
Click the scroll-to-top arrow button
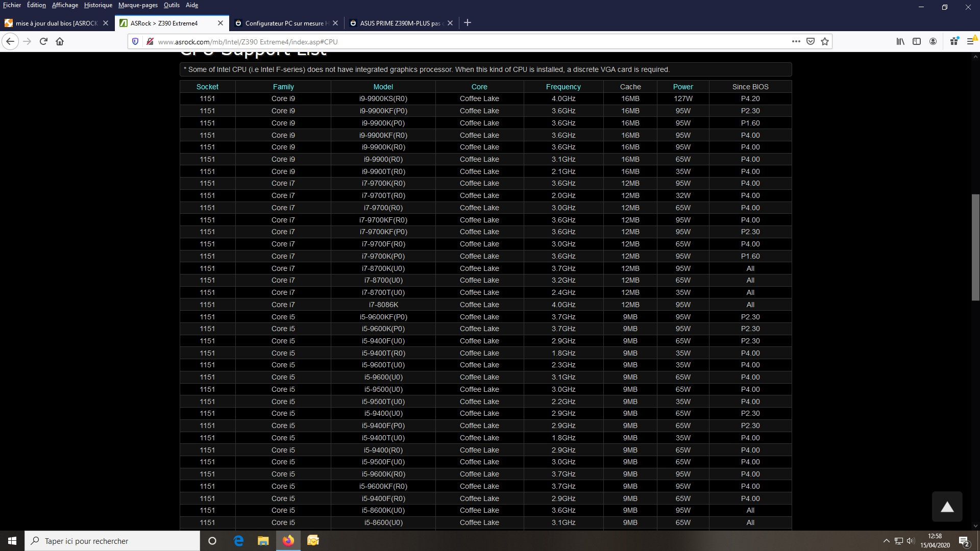click(947, 507)
